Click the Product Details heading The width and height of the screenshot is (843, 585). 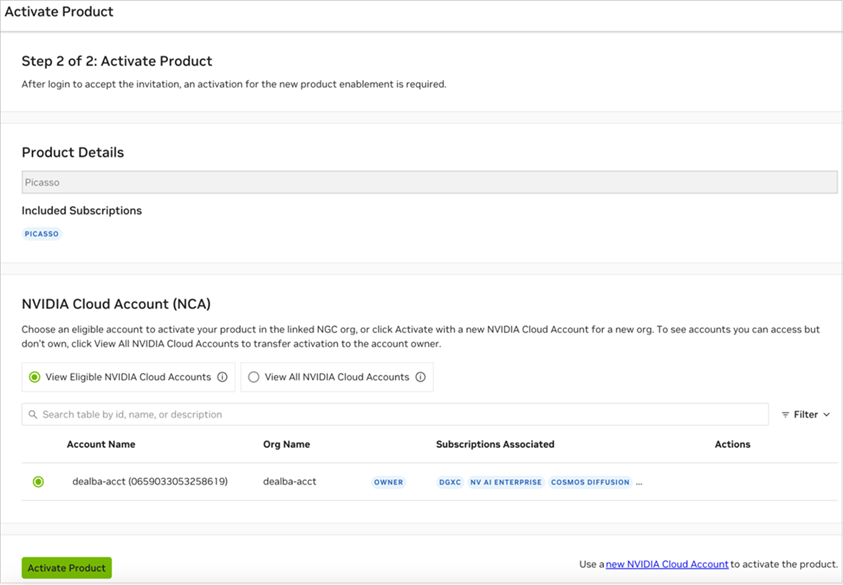(73, 152)
